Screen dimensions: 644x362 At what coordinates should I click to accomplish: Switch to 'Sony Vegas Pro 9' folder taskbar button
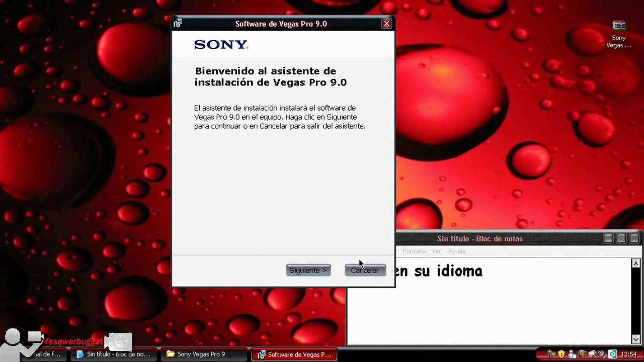(203, 354)
